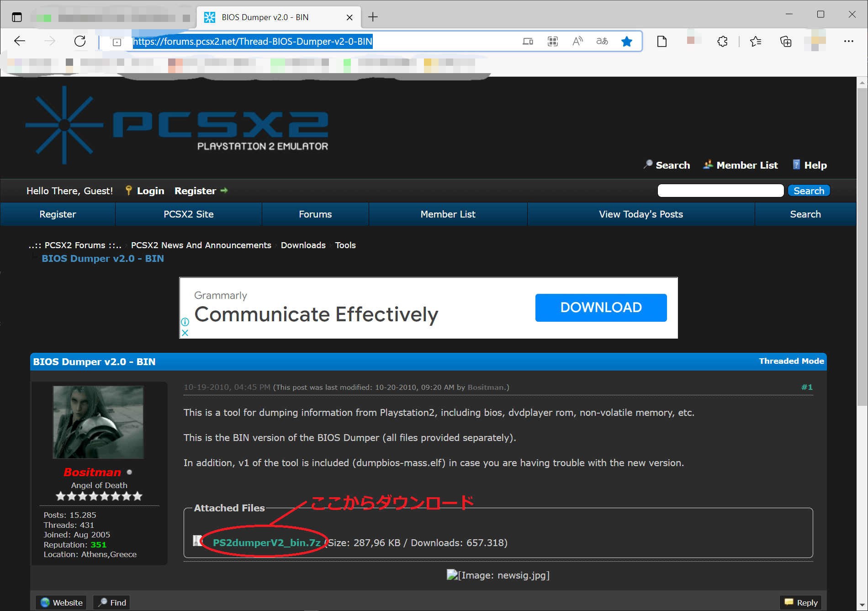This screenshot has width=868, height=611.
Task: Open the Favorites list icon
Action: pos(756,42)
